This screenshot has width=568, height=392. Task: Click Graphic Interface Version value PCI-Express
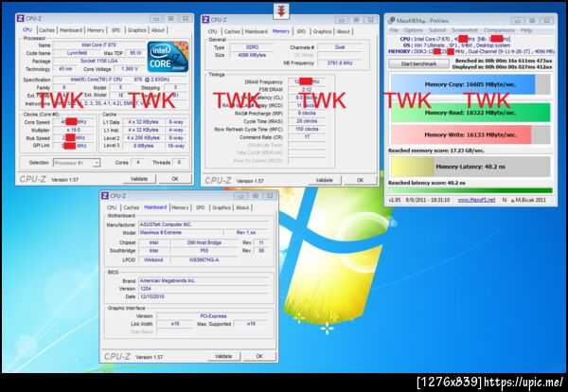(213, 316)
